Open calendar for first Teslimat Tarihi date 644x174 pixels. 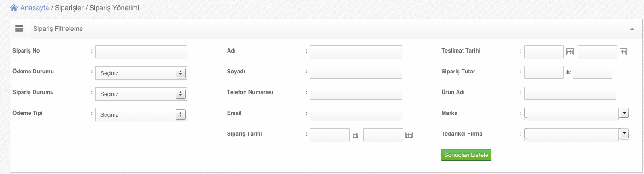570,52
